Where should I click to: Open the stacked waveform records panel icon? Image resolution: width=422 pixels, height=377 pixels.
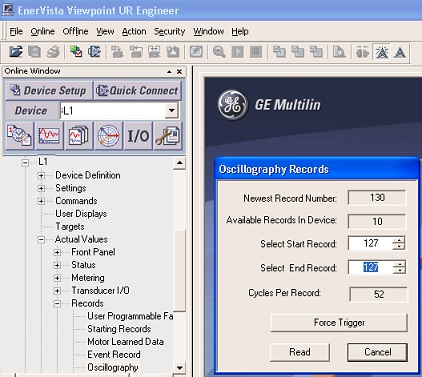click(78, 136)
